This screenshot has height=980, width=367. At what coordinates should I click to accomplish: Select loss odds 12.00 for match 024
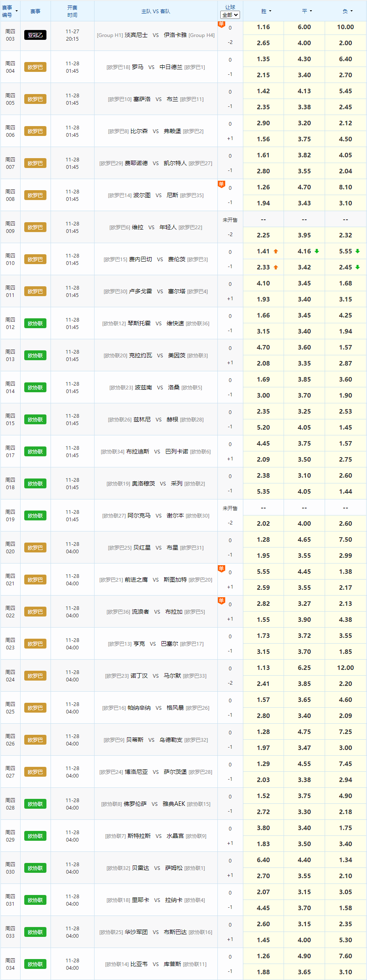(x=346, y=668)
